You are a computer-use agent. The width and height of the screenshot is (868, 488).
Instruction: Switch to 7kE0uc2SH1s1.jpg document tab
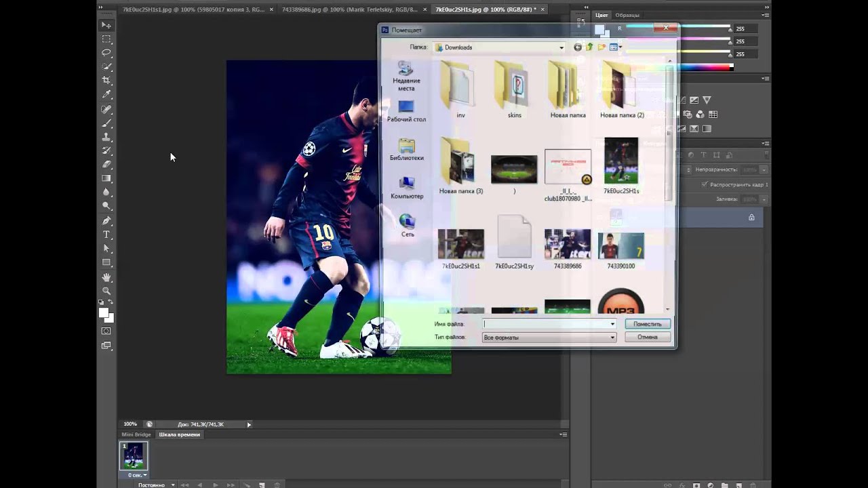click(x=193, y=10)
